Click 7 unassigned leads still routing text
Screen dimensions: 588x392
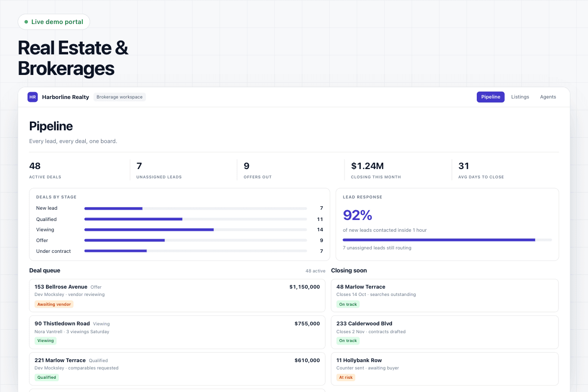click(x=377, y=248)
